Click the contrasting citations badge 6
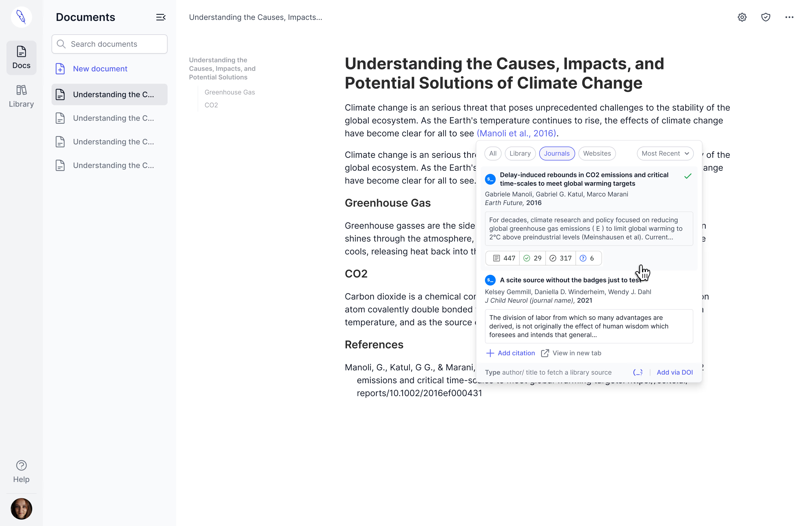Screen dimensions: 812x526 (x=588, y=258)
